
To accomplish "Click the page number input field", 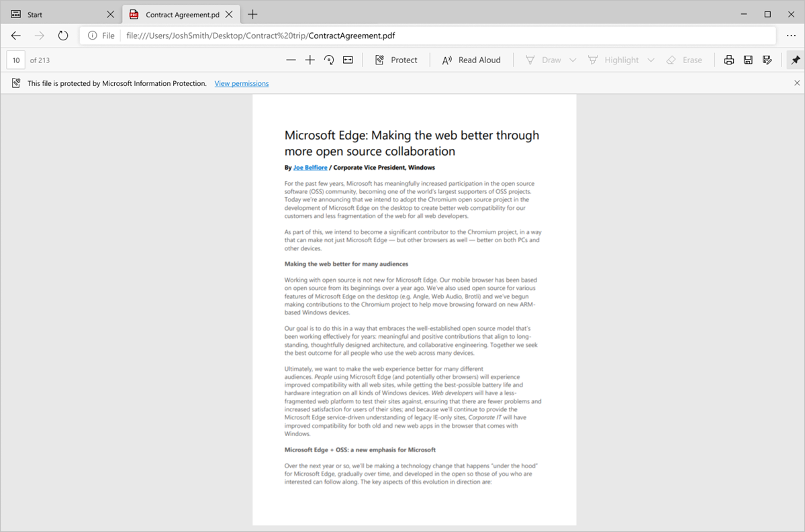I will tap(15, 60).
